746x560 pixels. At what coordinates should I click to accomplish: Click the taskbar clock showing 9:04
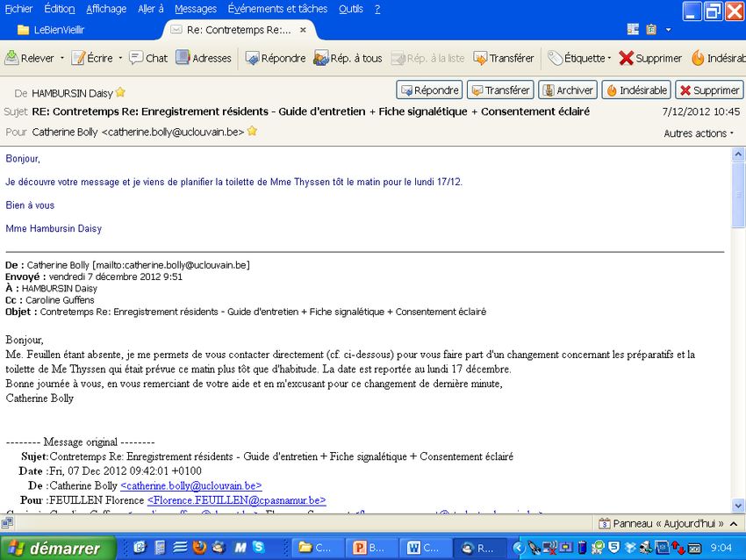pos(721,548)
